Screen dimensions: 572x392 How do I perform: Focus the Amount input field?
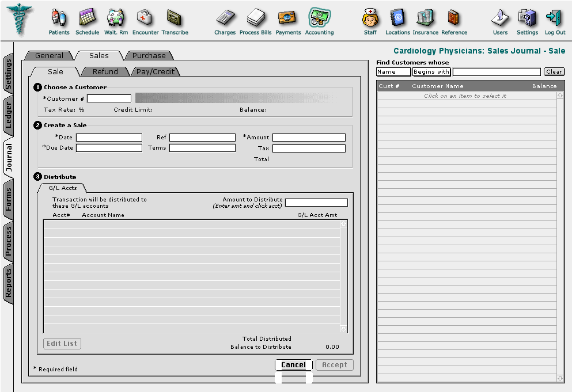click(x=309, y=138)
